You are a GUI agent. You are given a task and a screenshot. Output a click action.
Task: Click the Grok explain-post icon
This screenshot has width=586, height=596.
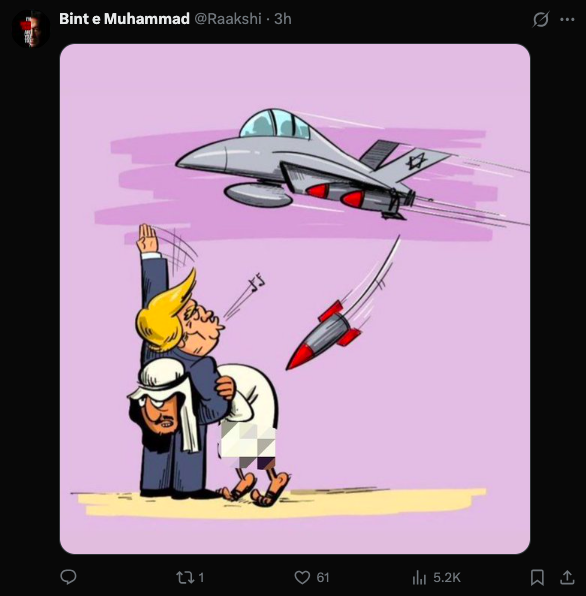point(540,19)
